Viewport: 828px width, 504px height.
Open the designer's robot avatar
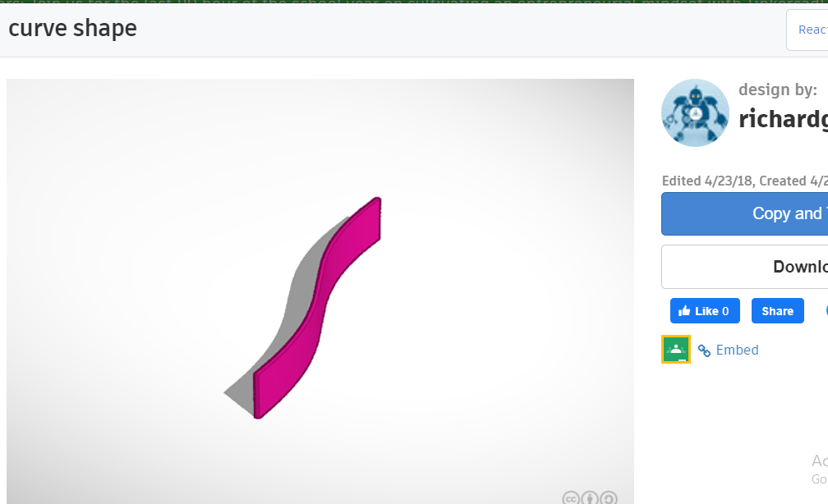coord(695,113)
